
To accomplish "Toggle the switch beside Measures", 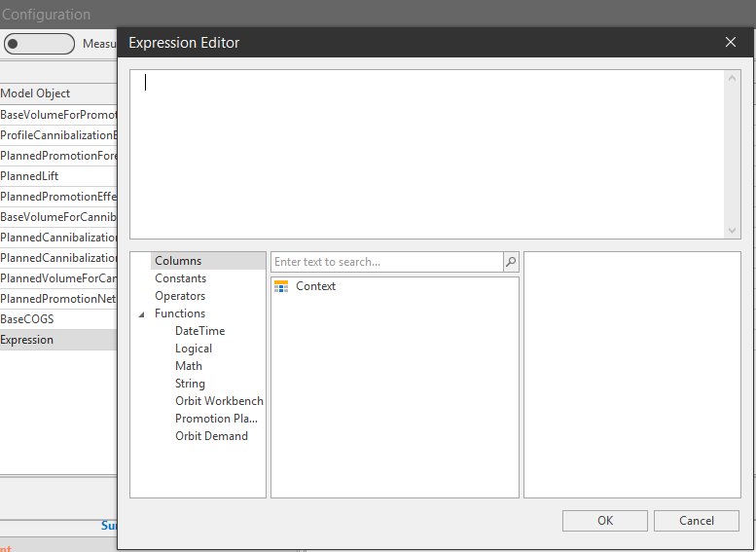I will click(x=39, y=44).
